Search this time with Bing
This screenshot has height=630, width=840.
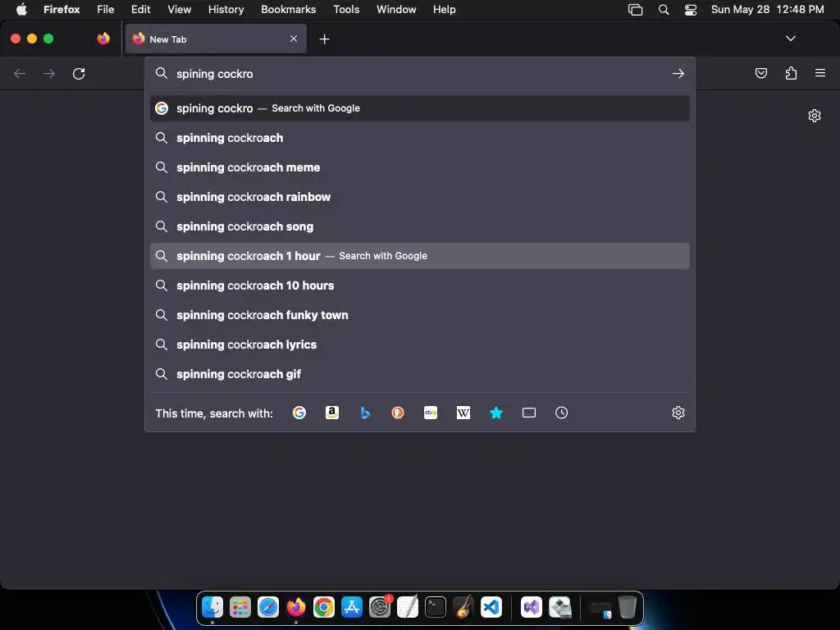tap(365, 413)
